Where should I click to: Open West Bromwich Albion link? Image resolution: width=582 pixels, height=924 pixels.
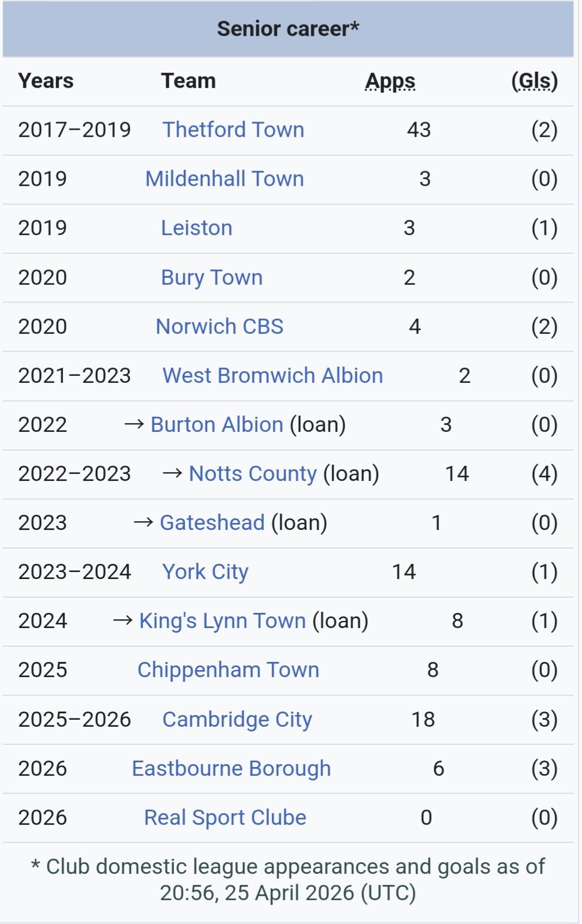point(273,375)
